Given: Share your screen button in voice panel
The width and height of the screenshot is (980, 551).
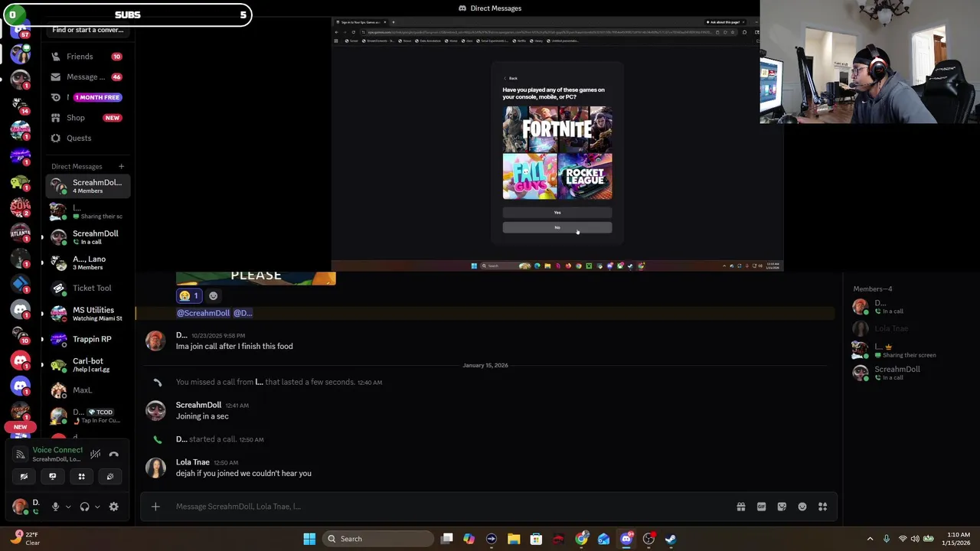Looking at the screenshot, I should pyautogui.click(x=52, y=476).
